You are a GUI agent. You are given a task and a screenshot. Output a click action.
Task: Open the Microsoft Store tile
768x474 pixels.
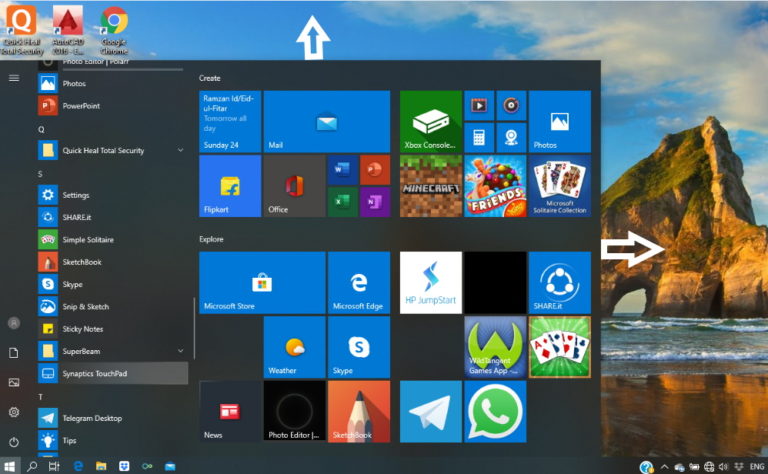pyautogui.click(x=262, y=283)
